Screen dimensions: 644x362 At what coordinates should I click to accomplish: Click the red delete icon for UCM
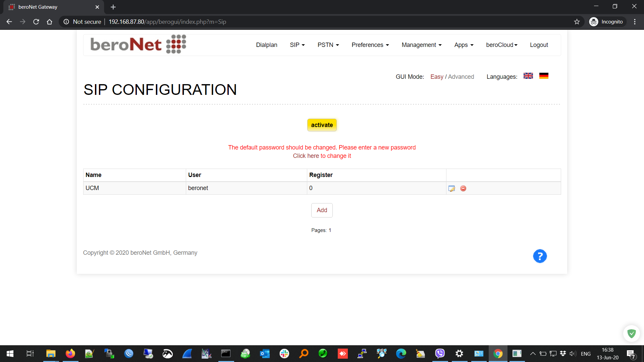click(463, 188)
